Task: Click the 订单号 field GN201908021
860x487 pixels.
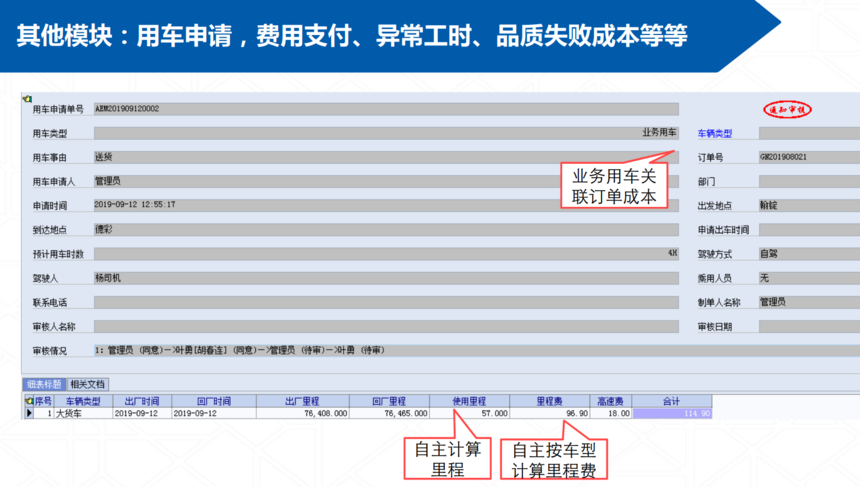Action: [810, 157]
